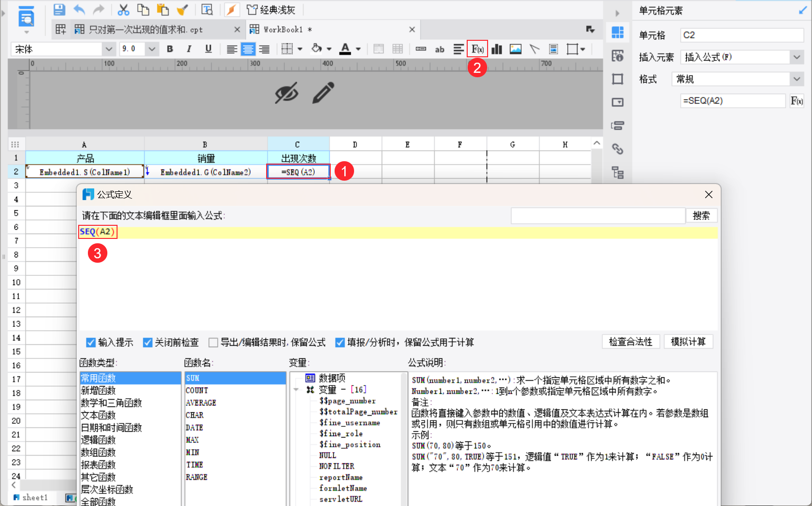Click the font color A swatch
Screen dimensions: 812x506
345,49
